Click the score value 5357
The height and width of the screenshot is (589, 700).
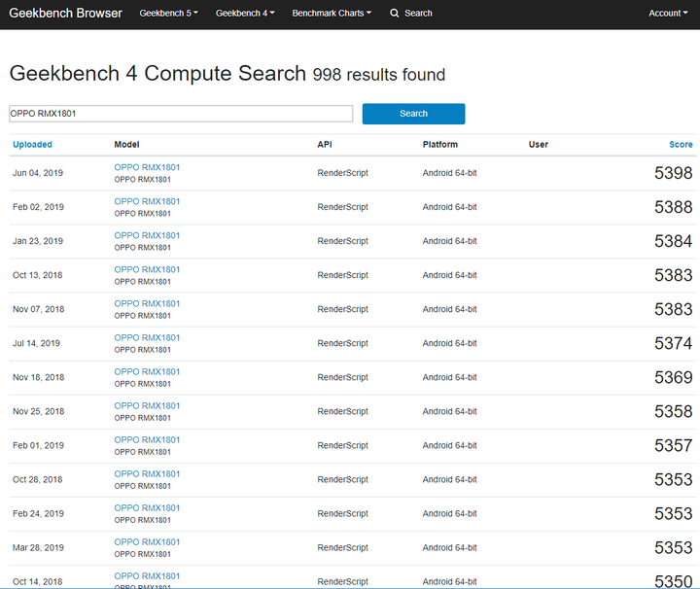point(673,446)
